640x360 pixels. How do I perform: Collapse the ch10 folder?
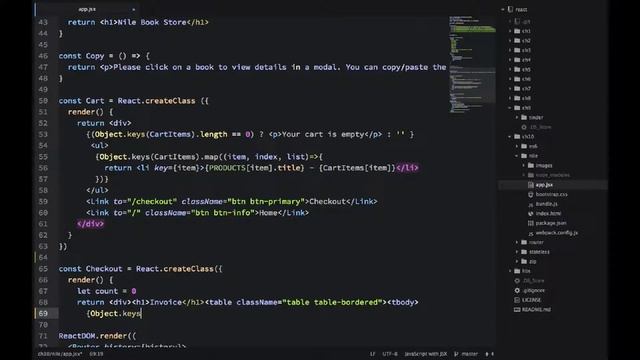pyautogui.click(x=510, y=136)
